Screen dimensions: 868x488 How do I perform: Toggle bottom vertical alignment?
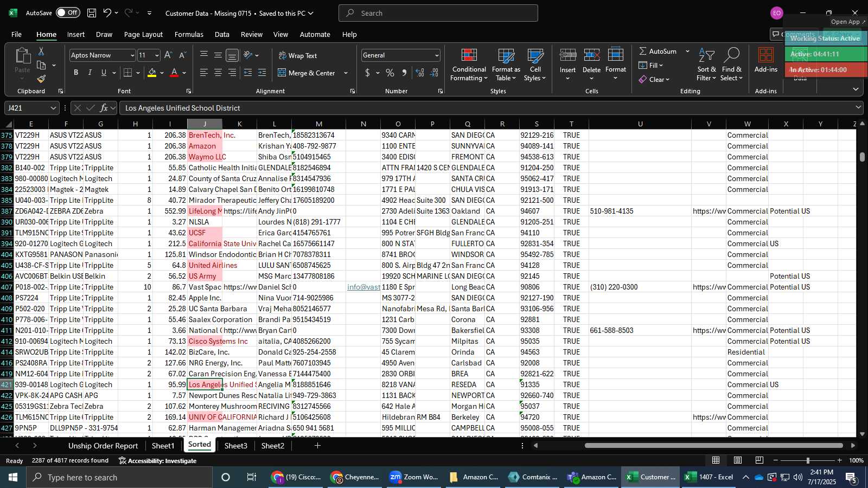[232, 55]
